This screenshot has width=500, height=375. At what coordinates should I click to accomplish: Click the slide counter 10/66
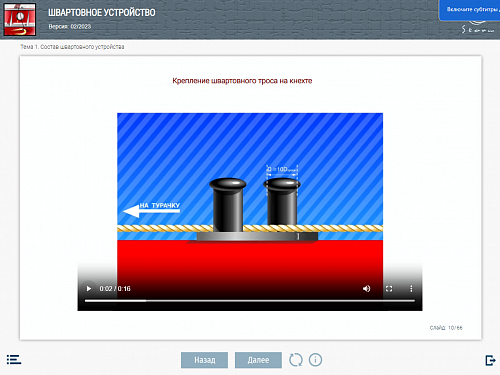coord(446,328)
